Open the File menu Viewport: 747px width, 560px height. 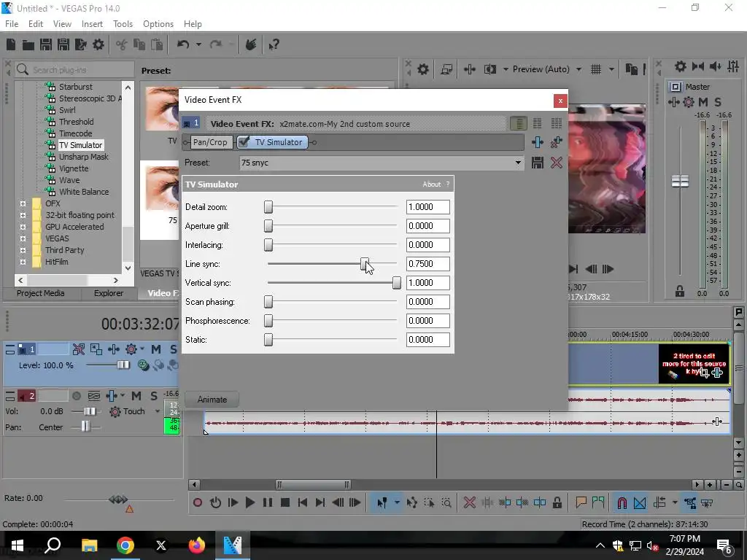coord(12,24)
